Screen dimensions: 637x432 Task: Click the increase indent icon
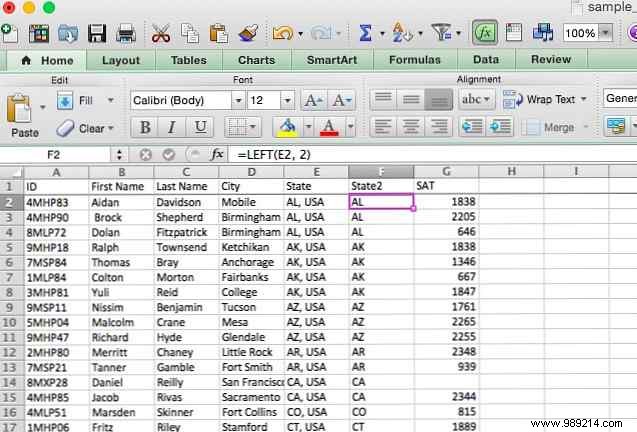pyautogui.click(x=500, y=127)
